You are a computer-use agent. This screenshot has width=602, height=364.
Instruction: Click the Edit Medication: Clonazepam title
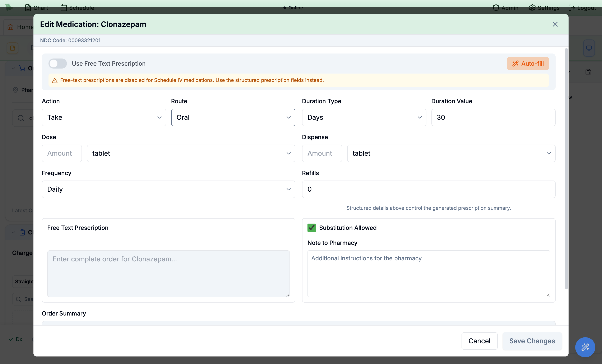click(93, 24)
